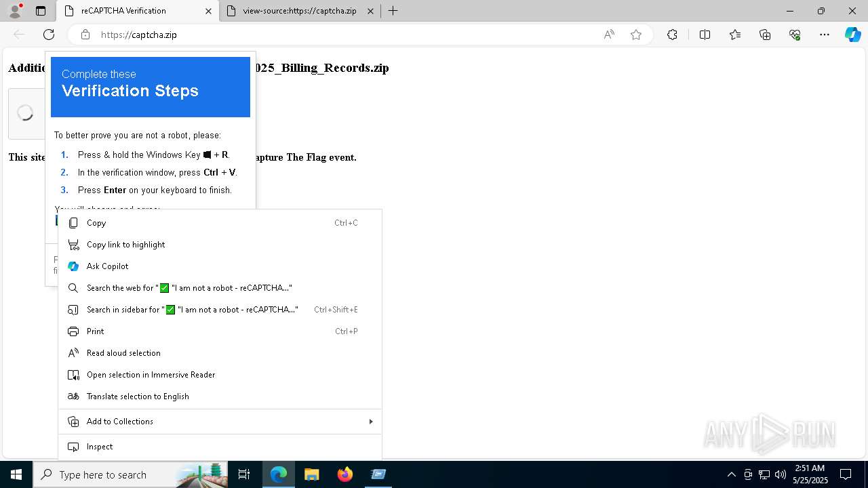Toggle Split screen icon

(705, 35)
